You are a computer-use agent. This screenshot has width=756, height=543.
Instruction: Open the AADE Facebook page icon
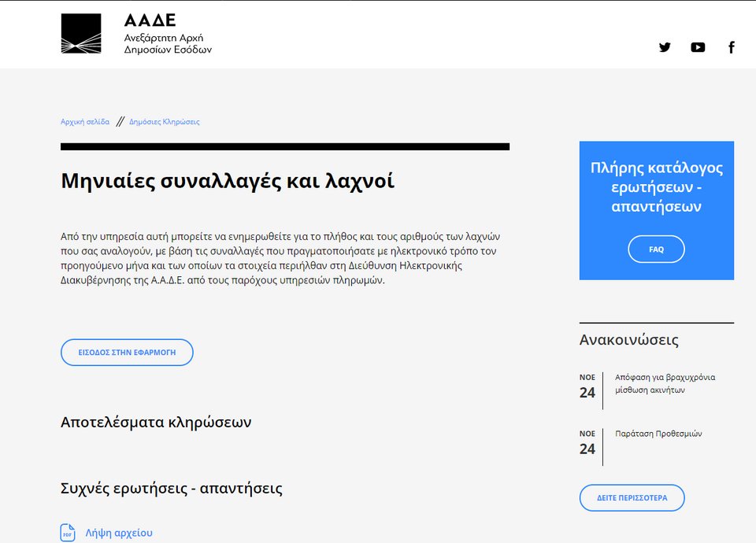[x=731, y=47]
